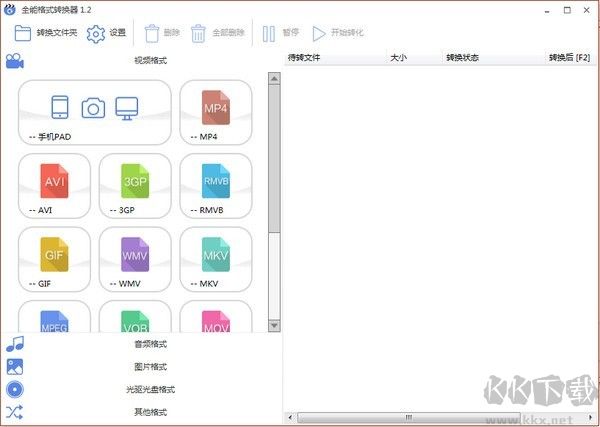Select the AVI format icon
This screenshot has width=600, height=427.
(x=54, y=181)
